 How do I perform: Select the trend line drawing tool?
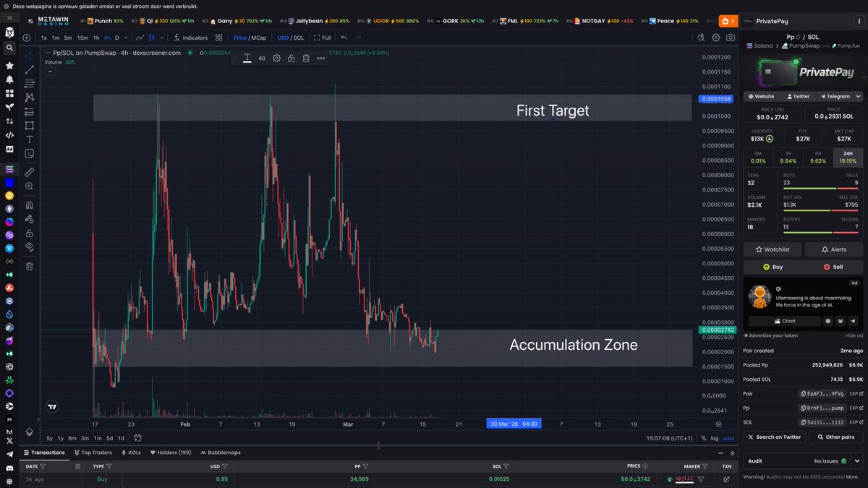click(x=30, y=69)
